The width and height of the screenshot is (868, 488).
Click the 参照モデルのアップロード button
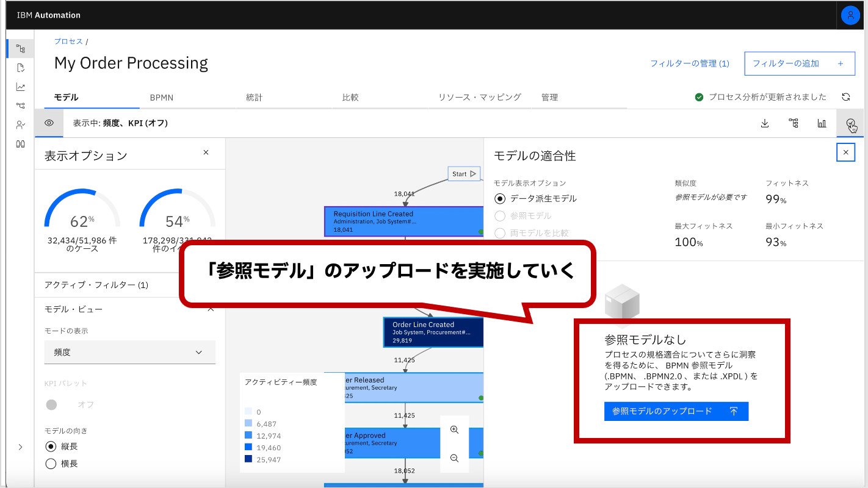676,411
